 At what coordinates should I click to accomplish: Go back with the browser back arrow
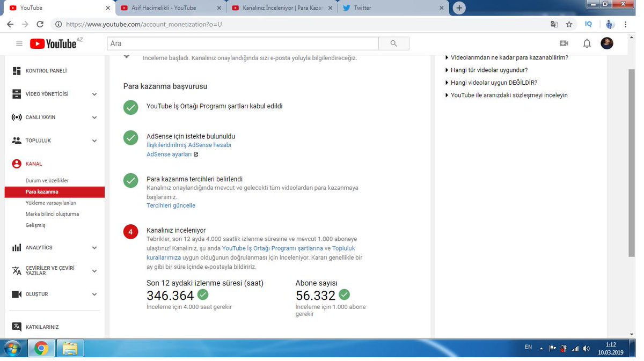pyautogui.click(x=10, y=24)
